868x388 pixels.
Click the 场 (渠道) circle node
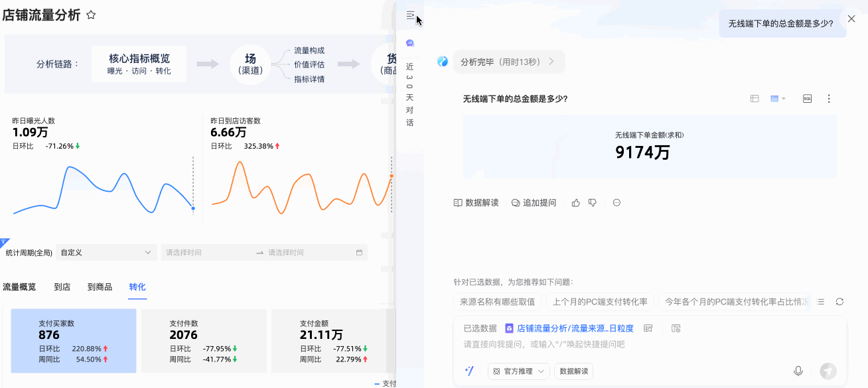pos(250,64)
